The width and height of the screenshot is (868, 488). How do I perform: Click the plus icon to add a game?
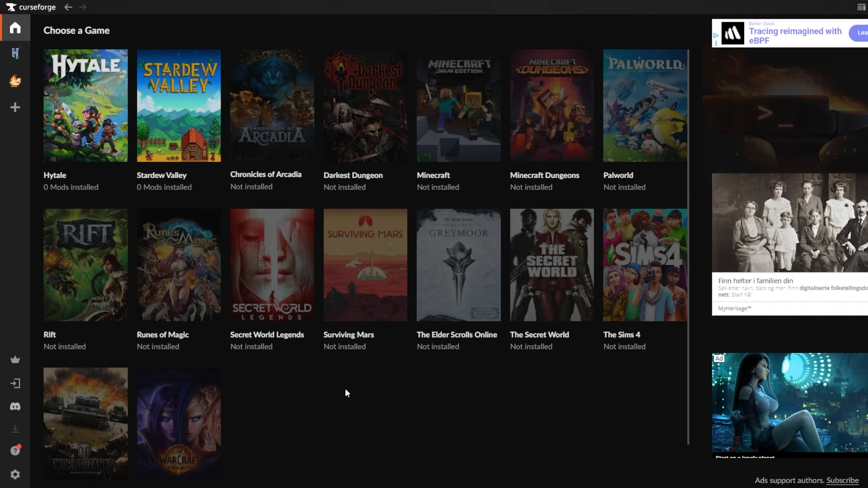(x=15, y=108)
